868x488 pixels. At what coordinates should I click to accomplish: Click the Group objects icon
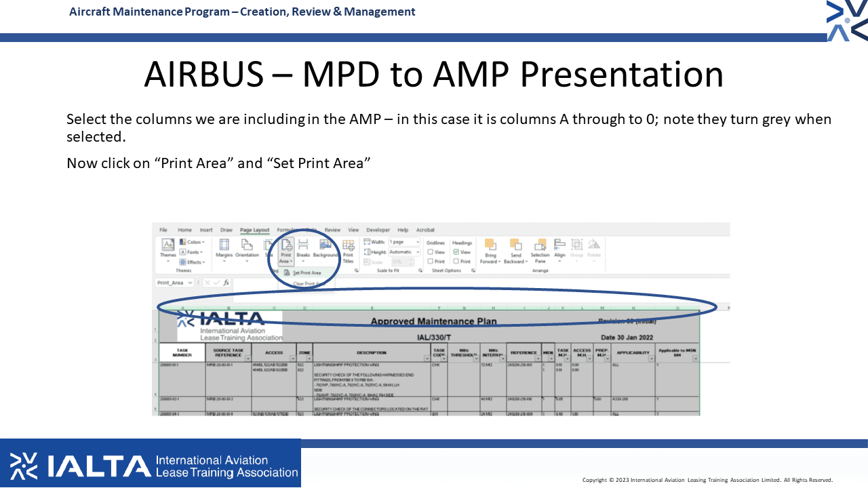click(x=577, y=244)
